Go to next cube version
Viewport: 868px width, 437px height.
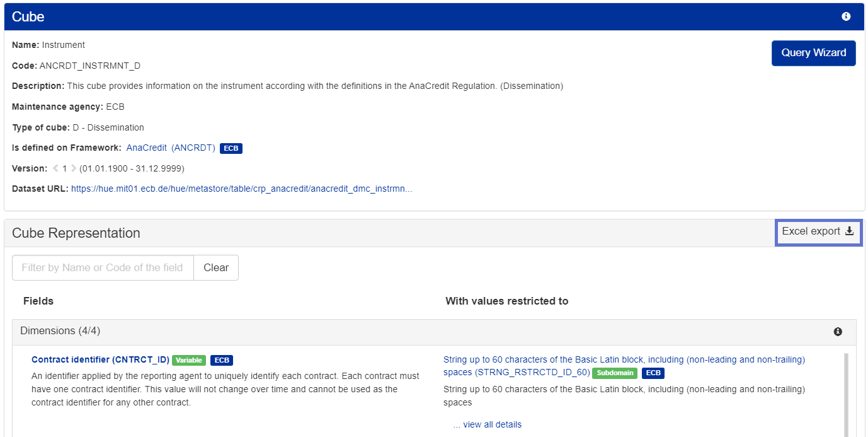(x=73, y=168)
